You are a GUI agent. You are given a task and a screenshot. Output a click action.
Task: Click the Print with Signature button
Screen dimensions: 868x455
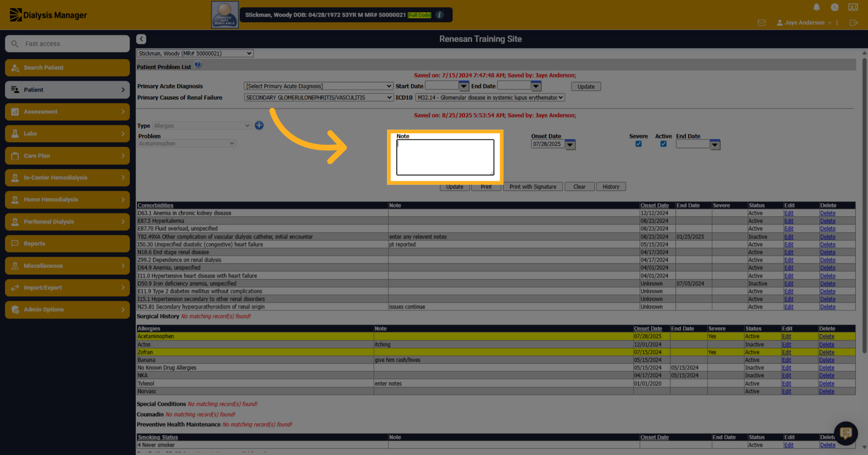point(533,187)
